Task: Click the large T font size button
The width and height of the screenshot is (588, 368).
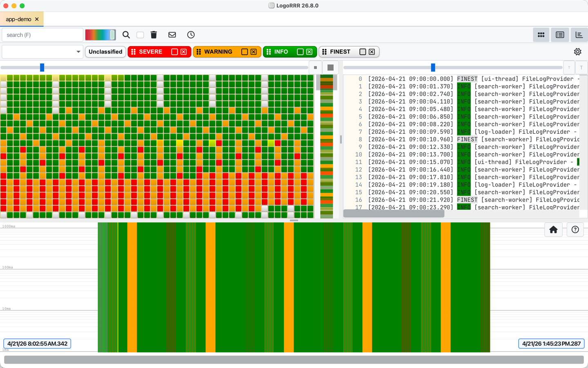Action: point(581,67)
